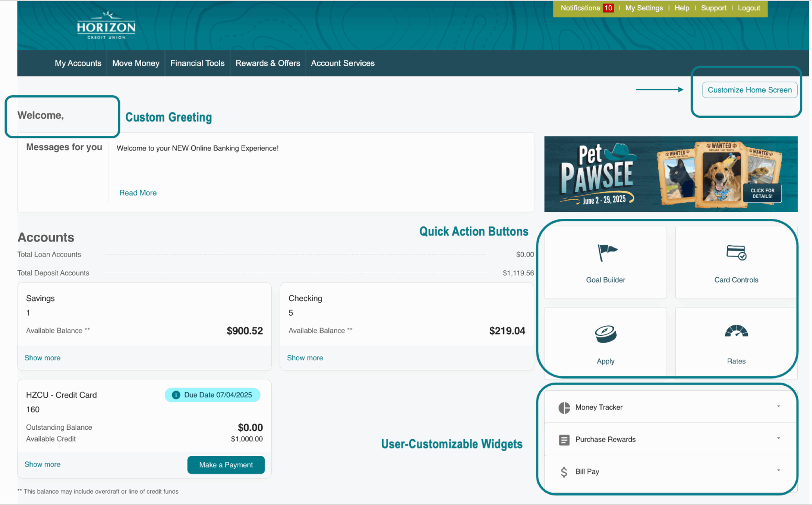This screenshot has width=812, height=505.
Task: Expand the Bill Pay widget
Action: click(x=778, y=471)
